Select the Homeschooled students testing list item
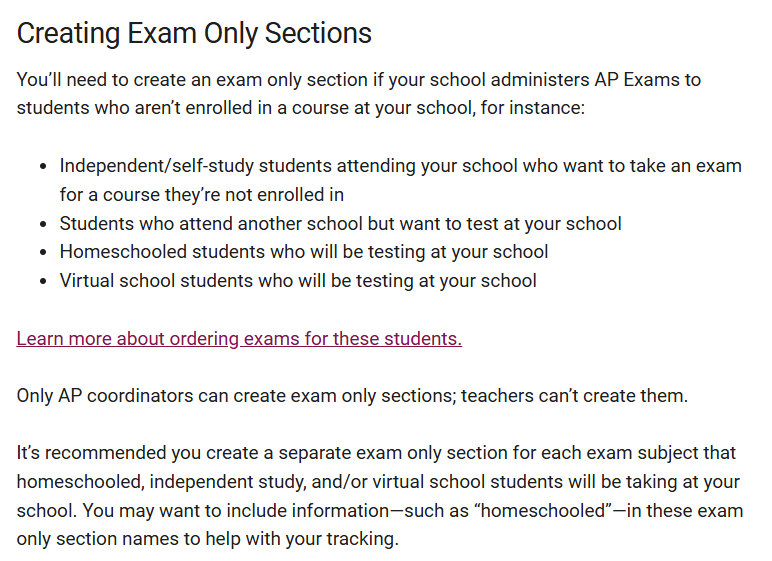The height and width of the screenshot is (561, 772). point(304,252)
